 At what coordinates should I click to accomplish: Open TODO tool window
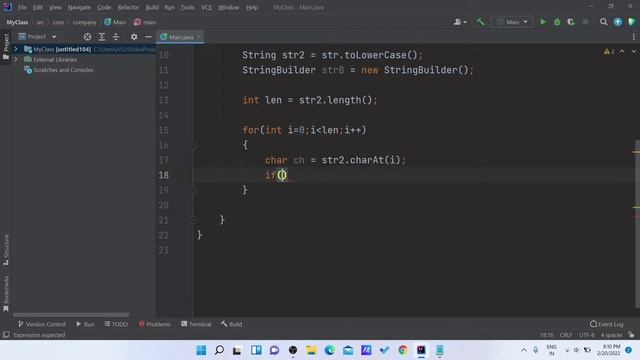(x=116, y=324)
